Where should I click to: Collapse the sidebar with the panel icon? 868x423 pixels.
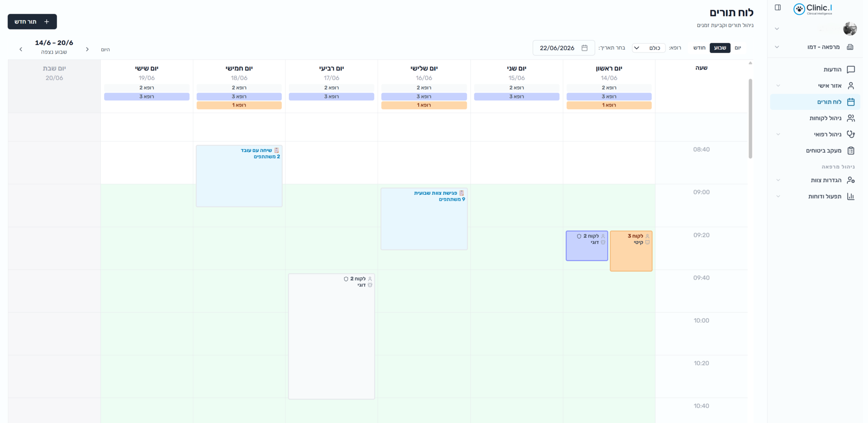pos(778,7)
